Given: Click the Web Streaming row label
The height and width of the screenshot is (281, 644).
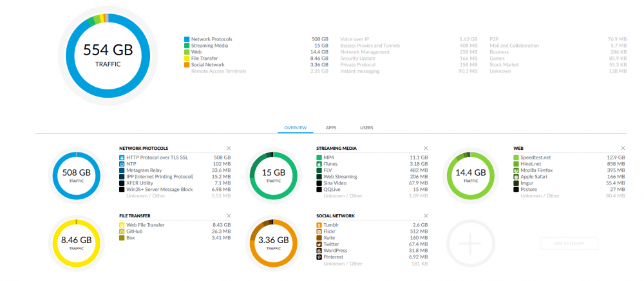Looking at the screenshot, I should [340, 177].
